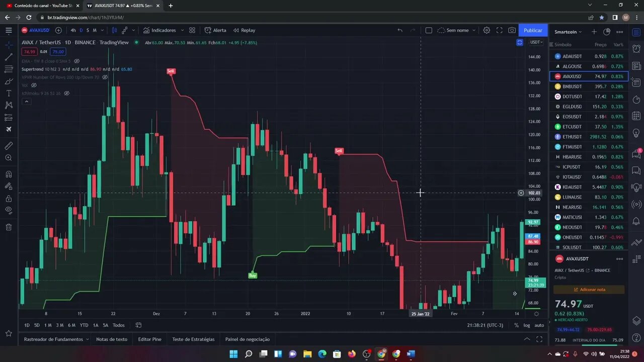Viewport: 644px width, 362px height.
Task: Open Word from the Windows taskbar
Action: [x=411, y=354]
